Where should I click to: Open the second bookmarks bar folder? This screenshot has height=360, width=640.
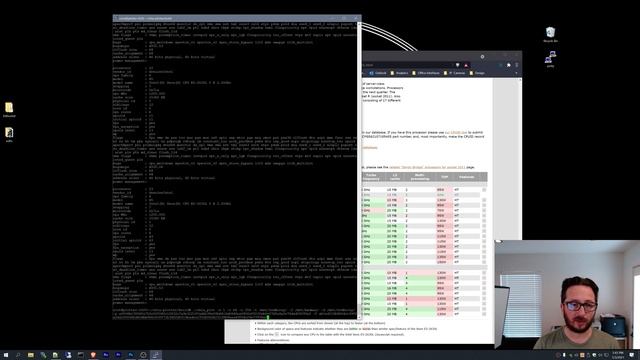(x=400, y=73)
